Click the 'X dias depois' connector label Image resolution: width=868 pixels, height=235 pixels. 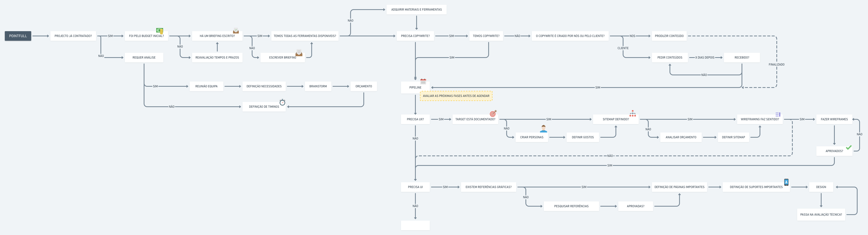pos(705,58)
